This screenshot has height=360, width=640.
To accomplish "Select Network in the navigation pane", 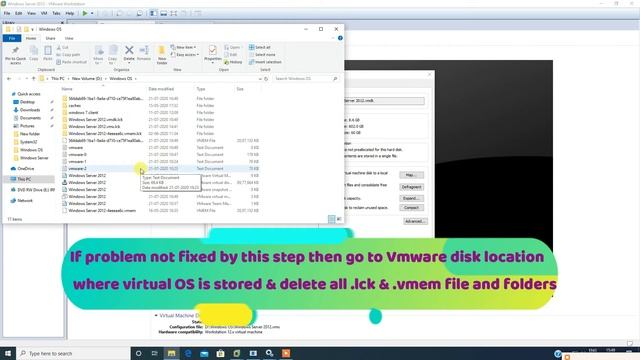I will coord(22,200).
